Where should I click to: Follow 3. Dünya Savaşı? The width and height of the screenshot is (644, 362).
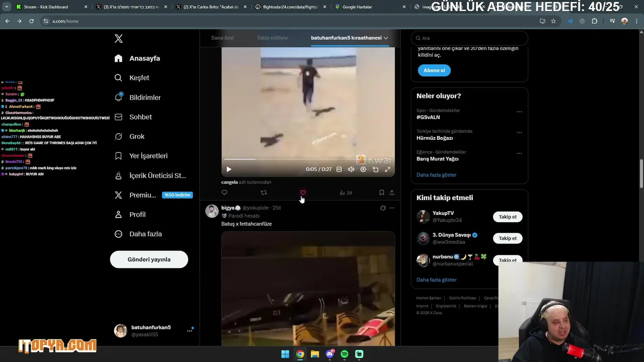click(x=508, y=238)
